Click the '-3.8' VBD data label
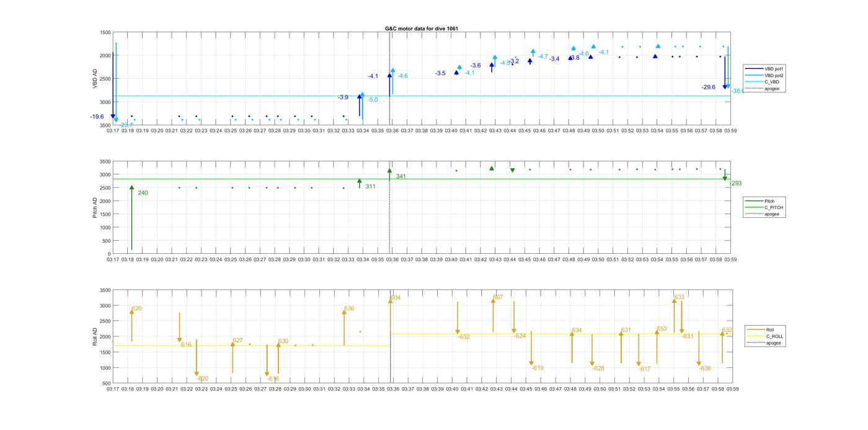This screenshot has height=430, width=868. point(575,58)
